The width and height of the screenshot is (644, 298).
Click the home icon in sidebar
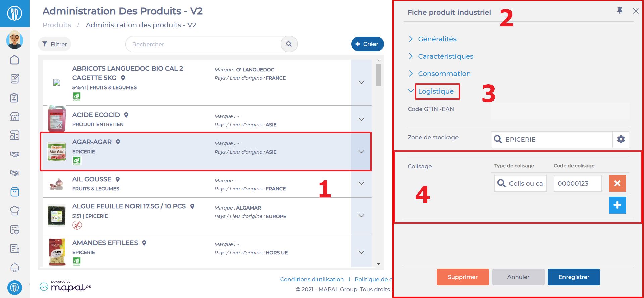click(x=15, y=60)
